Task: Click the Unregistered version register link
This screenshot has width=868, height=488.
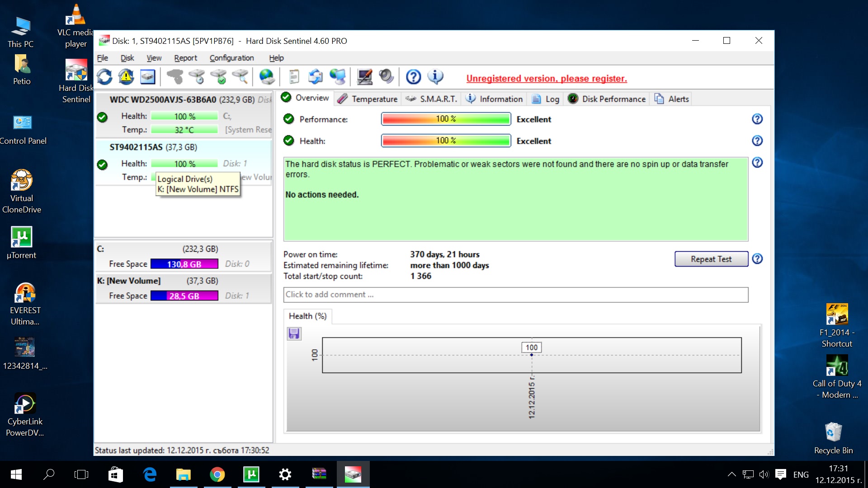Action: point(546,79)
